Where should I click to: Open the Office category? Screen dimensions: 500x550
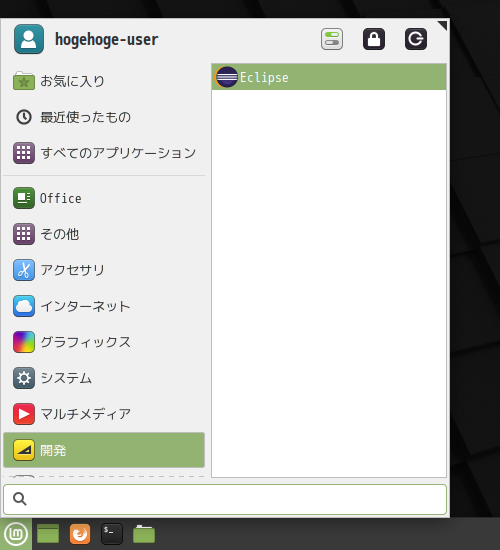click(x=104, y=198)
